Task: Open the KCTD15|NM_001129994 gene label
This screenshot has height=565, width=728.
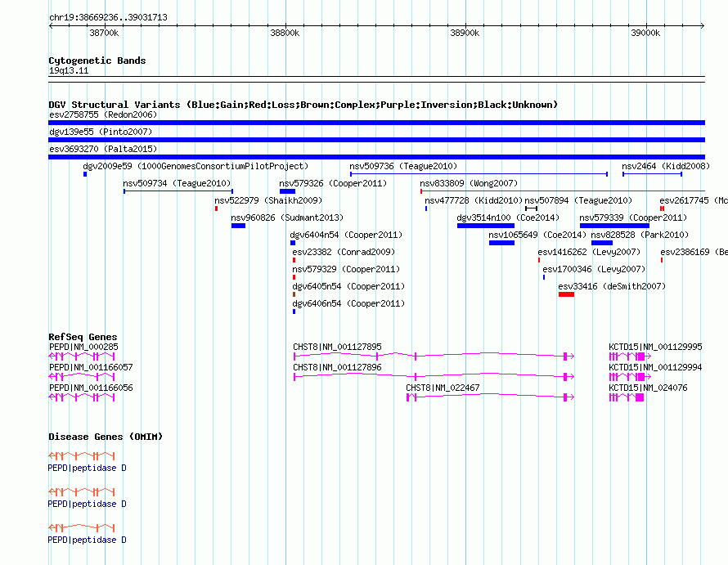Action: pyautogui.click(x=655, y=367)
